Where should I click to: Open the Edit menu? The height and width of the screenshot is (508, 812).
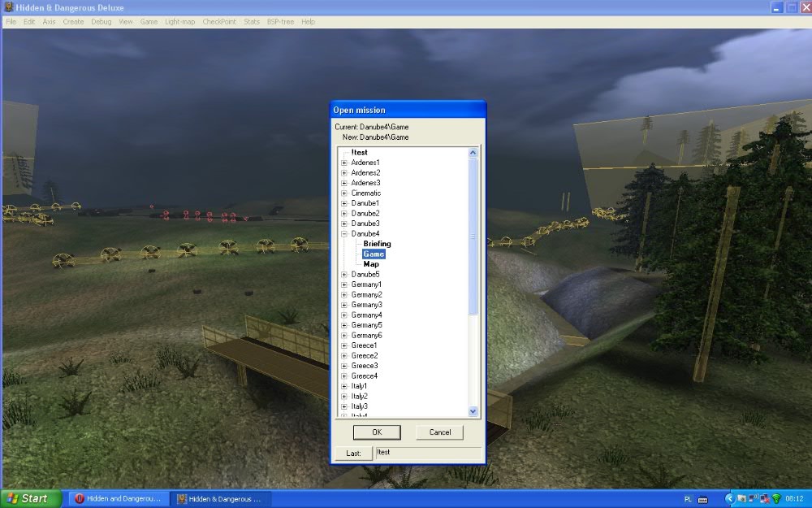click(x=29, y=22)
